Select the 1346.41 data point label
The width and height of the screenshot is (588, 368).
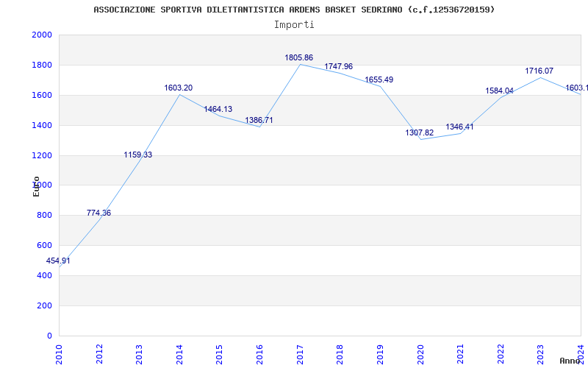pos(460,127)
